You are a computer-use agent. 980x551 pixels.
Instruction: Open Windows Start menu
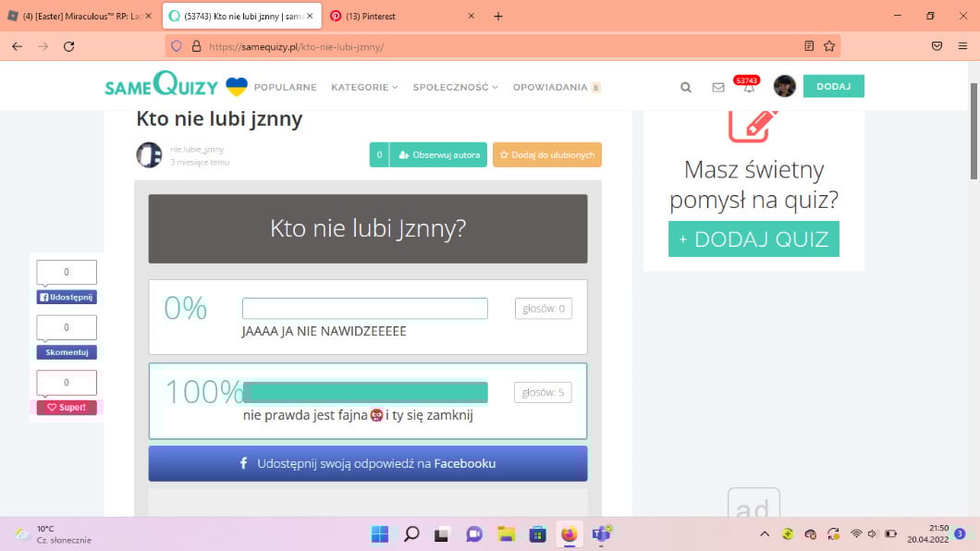[x=379, y=533]
